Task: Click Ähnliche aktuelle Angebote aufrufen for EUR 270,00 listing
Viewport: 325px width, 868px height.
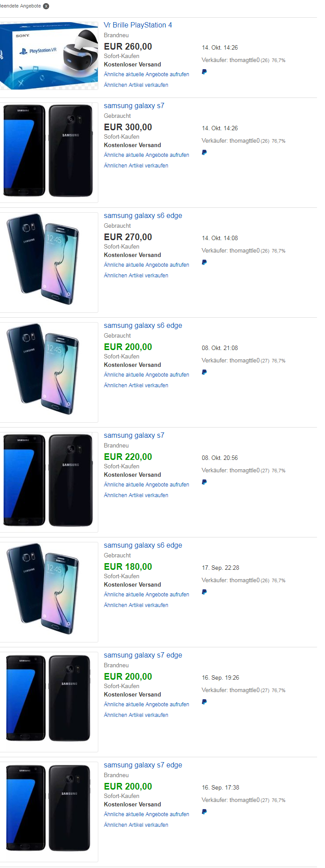Action: coord(146,265)
